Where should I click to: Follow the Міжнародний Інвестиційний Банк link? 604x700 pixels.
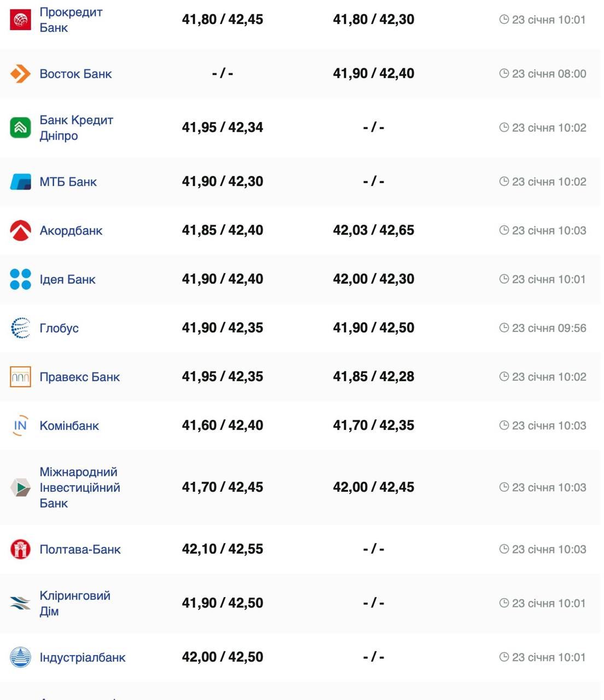click(80, 487)
